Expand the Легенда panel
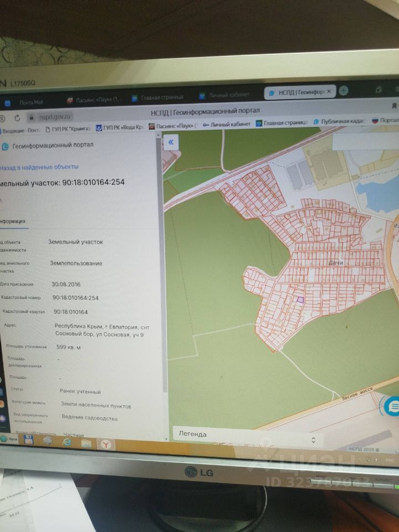399x532 pixels. pyautogui.click(x=248, y=437)
